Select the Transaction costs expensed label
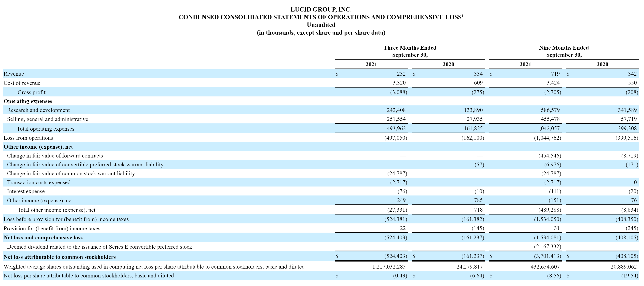Viewport: 644px width, 286px height. click(39, 182)
